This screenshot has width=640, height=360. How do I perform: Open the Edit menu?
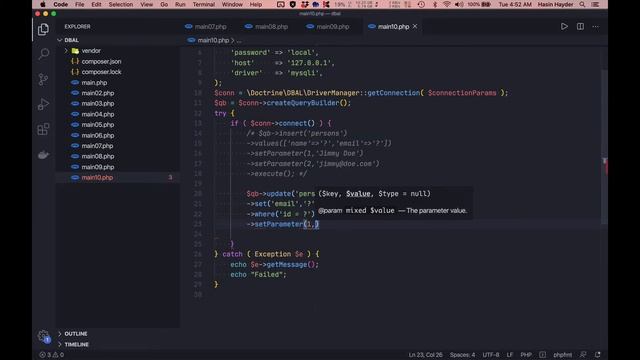(x=96, y=4)
